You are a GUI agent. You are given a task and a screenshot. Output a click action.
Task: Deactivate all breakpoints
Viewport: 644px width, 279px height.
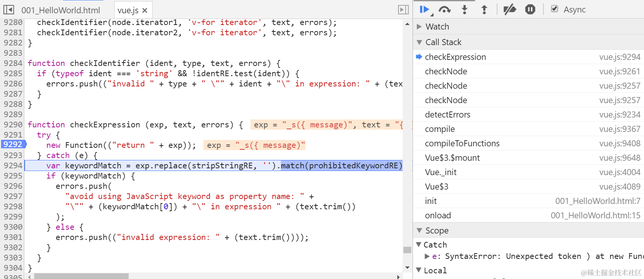pyautogui.click(x=509, y=9)
